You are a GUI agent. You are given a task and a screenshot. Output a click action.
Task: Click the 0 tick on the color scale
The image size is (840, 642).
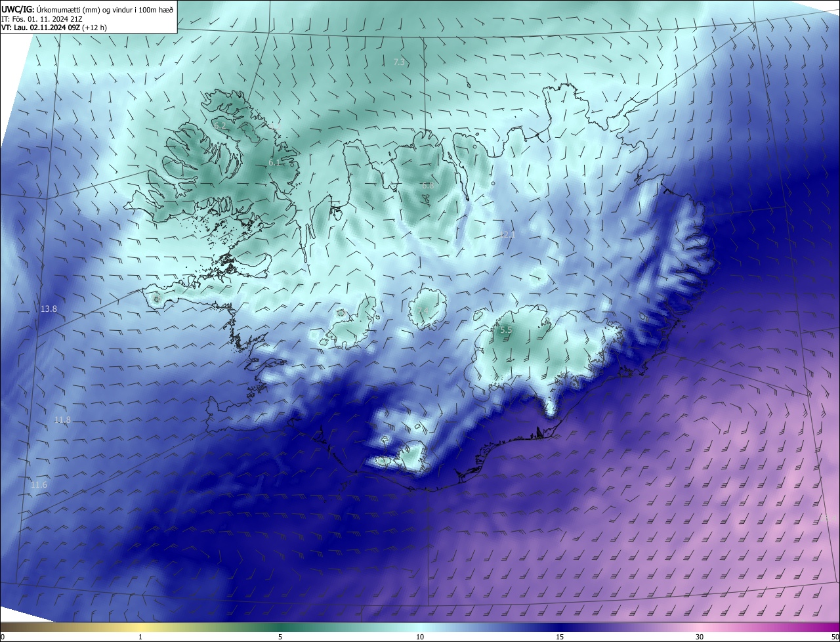(3, 637)
